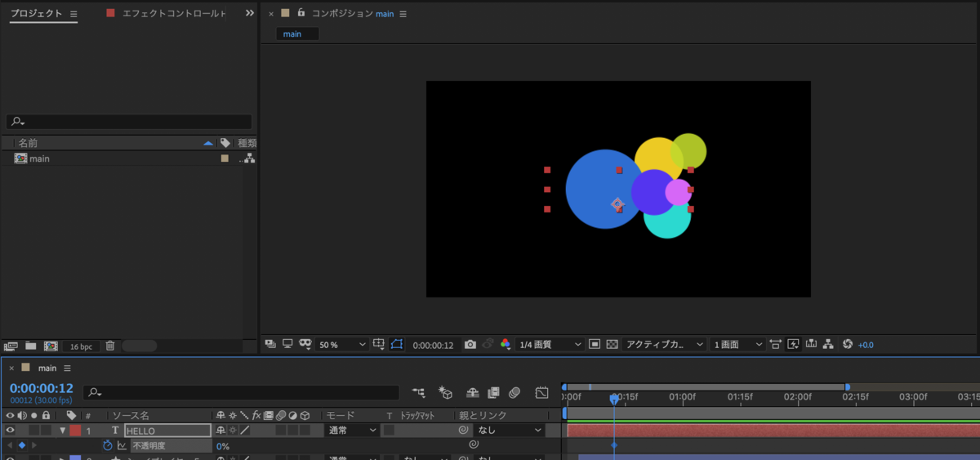
Task: Open grid and guide options
Action: pyautogui.click(x=379, y=345)
